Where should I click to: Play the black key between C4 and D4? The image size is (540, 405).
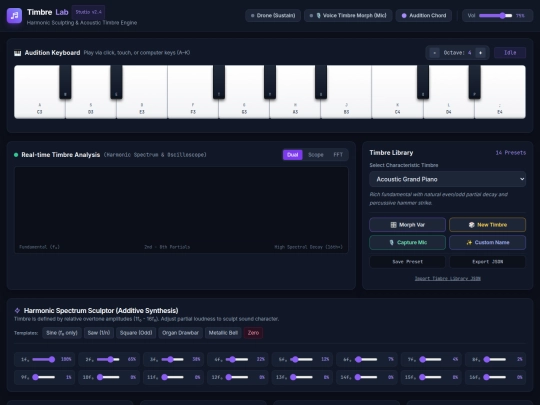[x=423, y=82]
